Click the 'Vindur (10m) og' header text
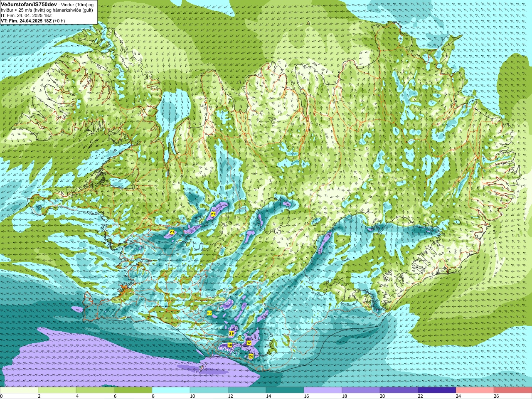This screenshot has height=399, width=532. click(77, 4)
